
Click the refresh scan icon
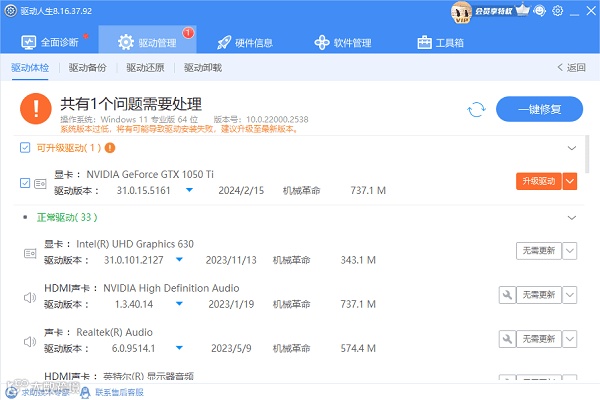476,109
